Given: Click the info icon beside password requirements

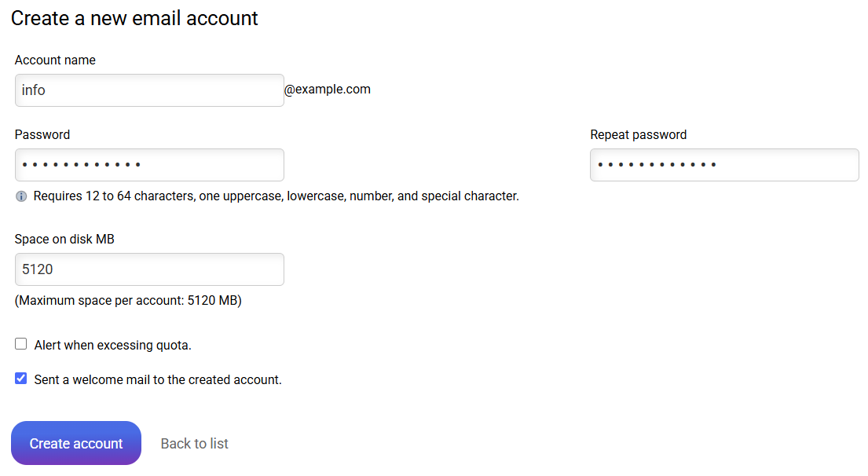Looking at the screenshot, I should coord(21,196).
